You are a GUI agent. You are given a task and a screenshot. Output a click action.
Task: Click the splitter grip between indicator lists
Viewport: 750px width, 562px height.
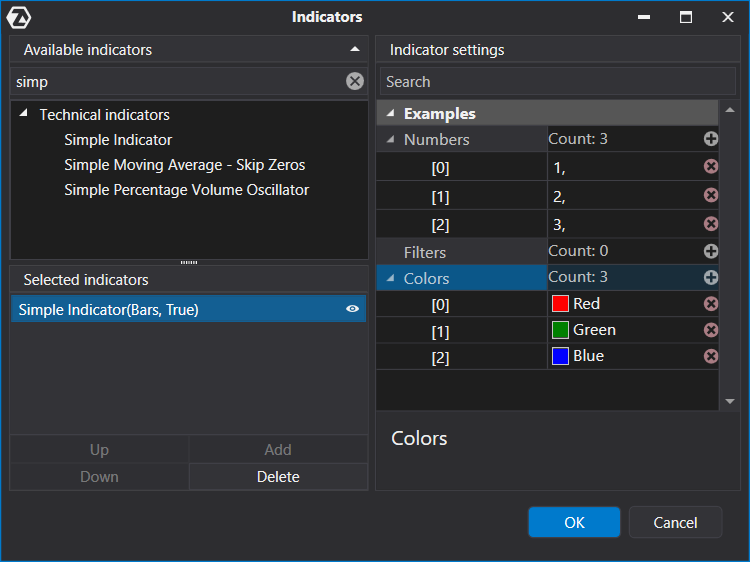[x=188, y=262]
